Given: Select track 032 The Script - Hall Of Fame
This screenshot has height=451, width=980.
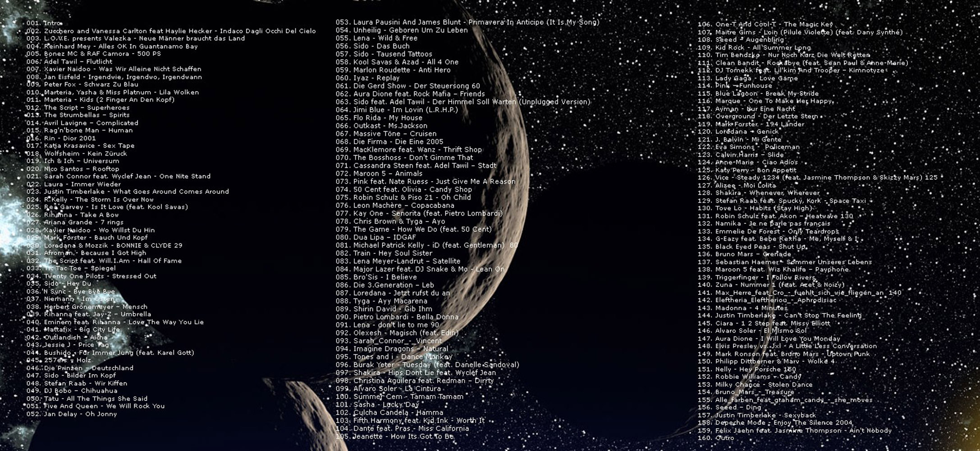Looking at the screenshot, I should pos(104,261).
